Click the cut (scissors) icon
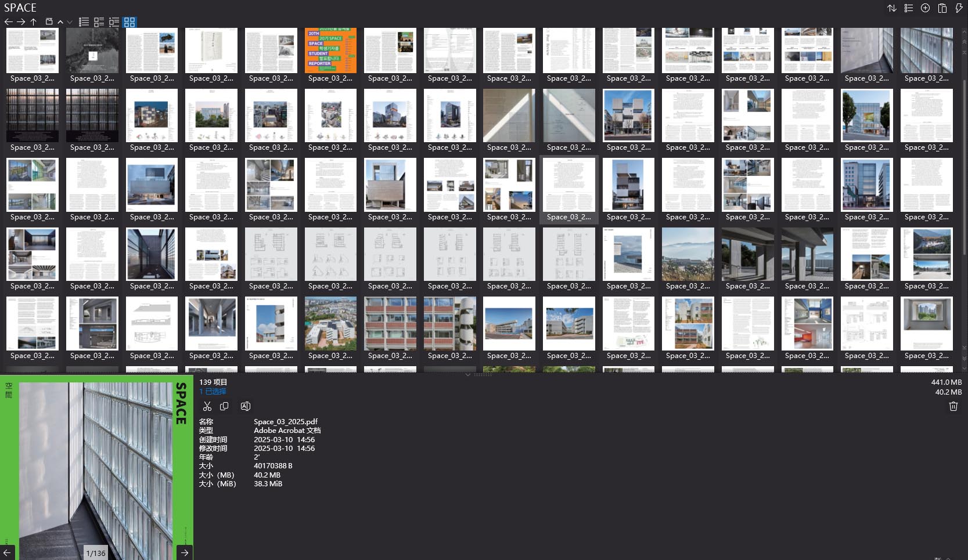The image size is (968, 560). point(207,406)
